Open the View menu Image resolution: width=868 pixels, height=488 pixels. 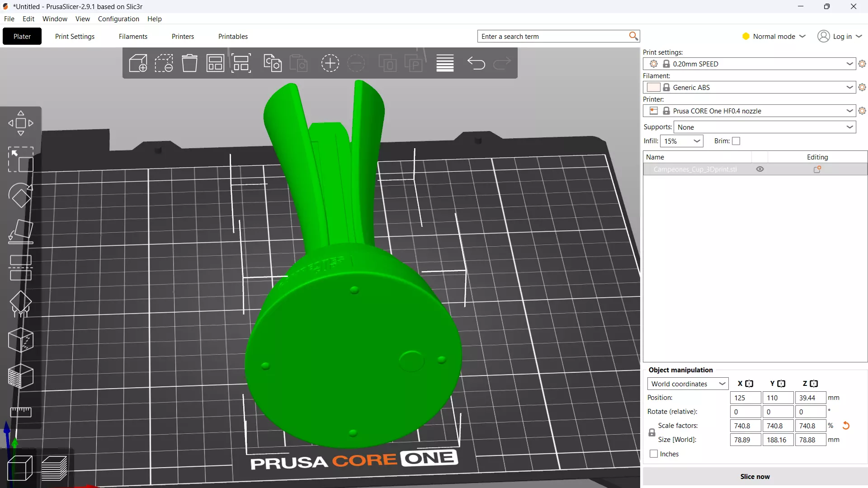(x=83, y=19)
